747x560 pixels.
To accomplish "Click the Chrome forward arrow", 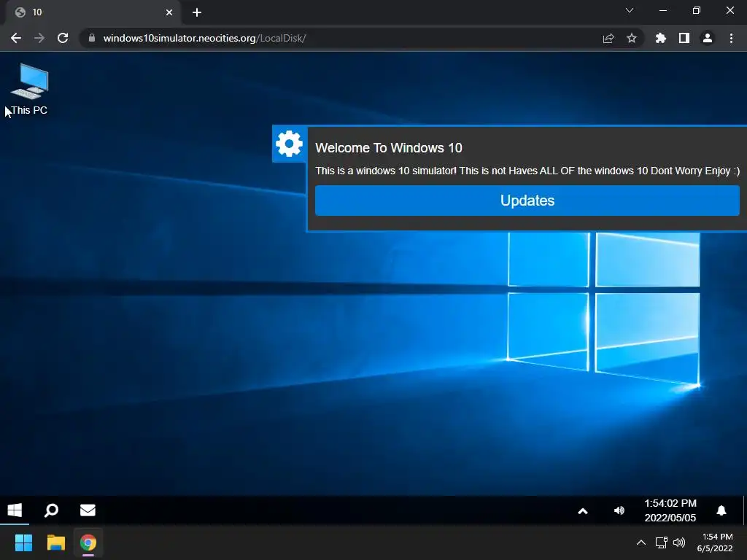I will 39,38.
